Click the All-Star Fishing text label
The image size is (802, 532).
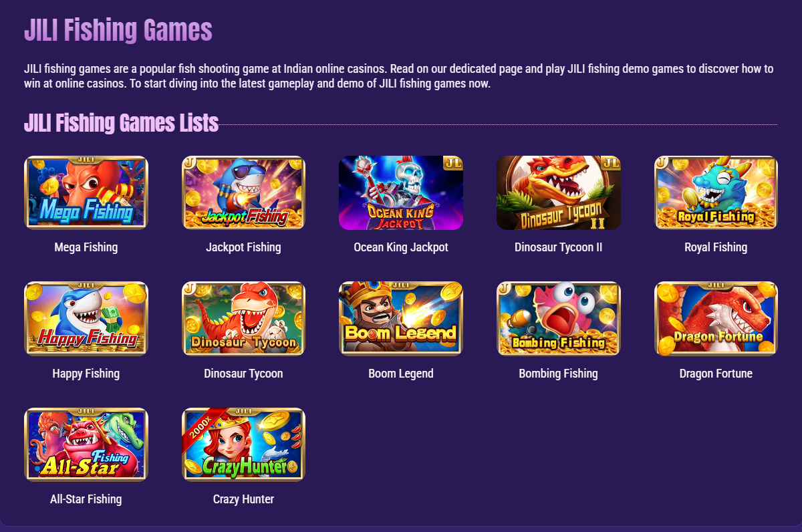point(86,499)
